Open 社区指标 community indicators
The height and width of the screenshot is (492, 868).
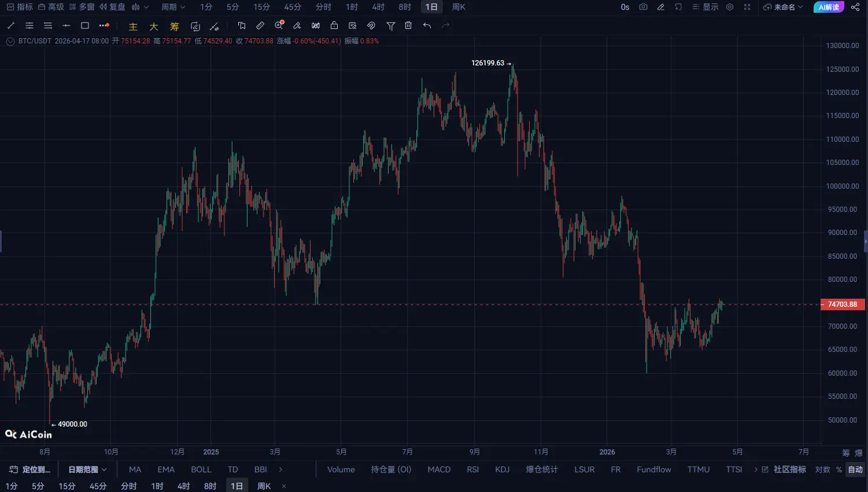(784, 469)
